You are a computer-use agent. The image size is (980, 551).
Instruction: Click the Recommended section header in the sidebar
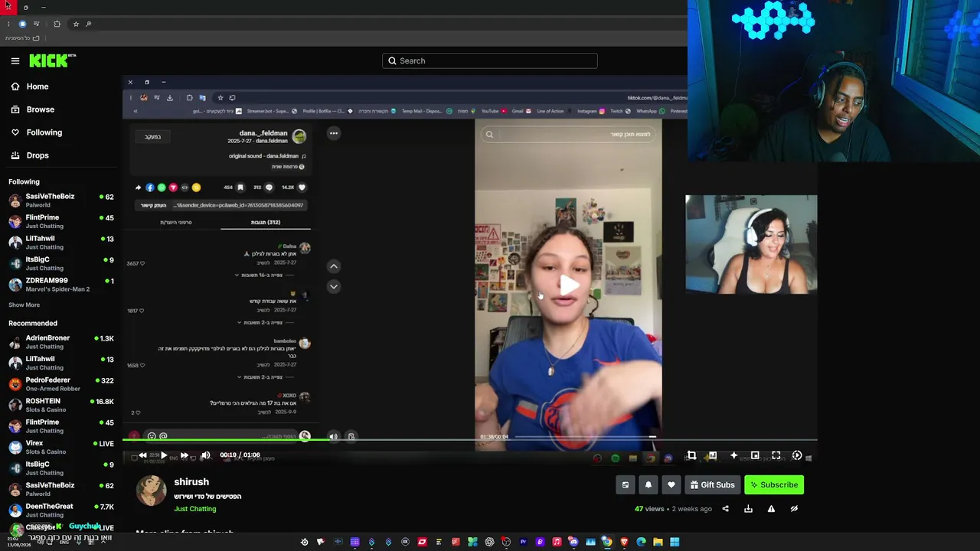click(33, 324)
